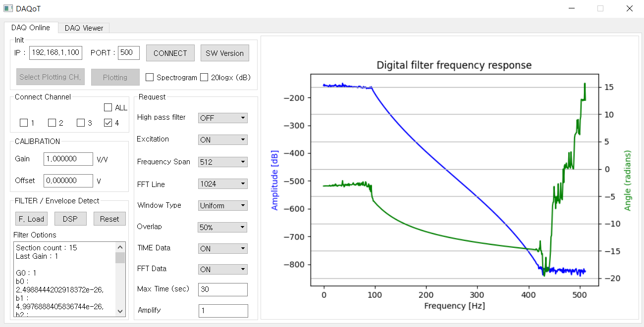Viewport: 644px width, 327px height.
Task: Open the High pass filter dropdown
Action: (x=222, y=118)
